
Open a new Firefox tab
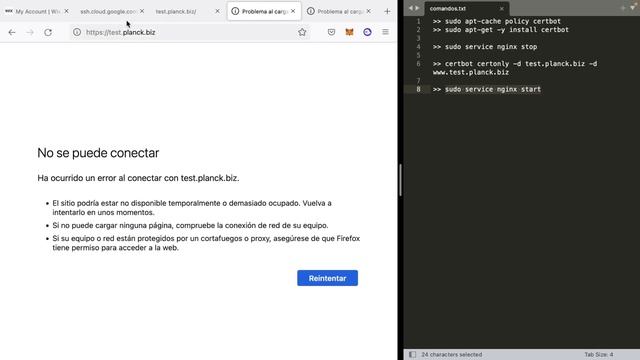(x=387, y=11)
